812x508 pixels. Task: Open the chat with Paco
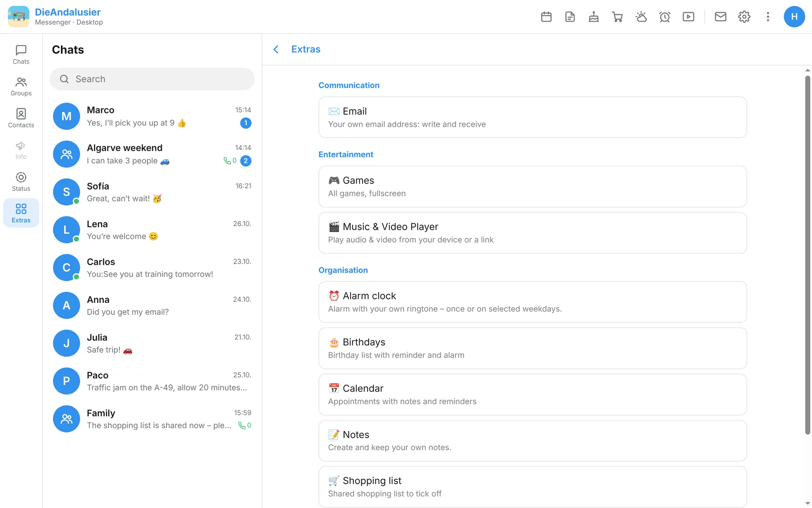[152, 381]
